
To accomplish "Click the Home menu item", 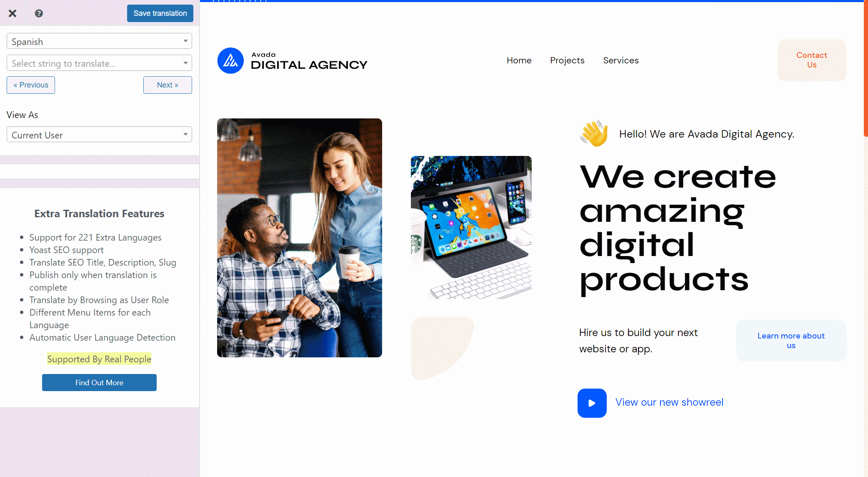I will click(x=518, y=60).
